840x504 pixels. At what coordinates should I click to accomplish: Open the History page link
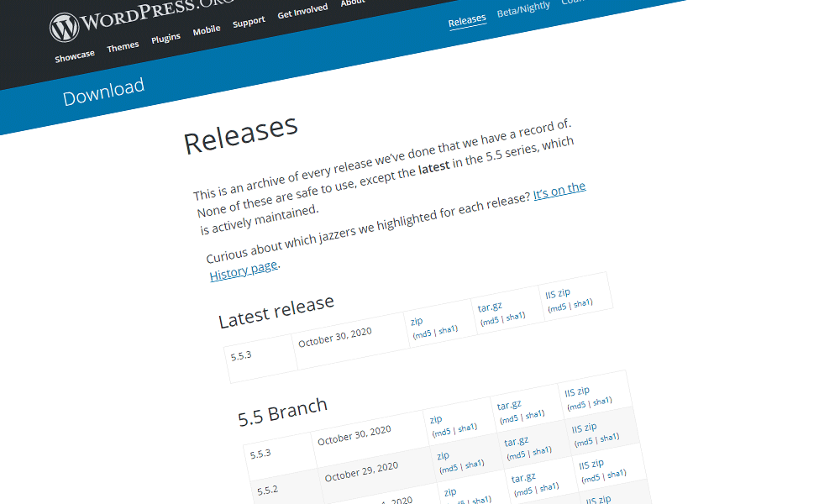point(244,270)
